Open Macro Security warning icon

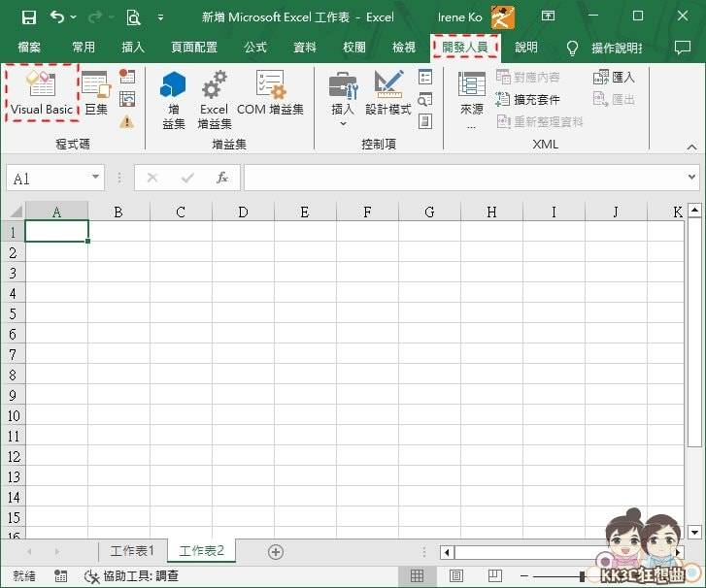pos(127,121)
